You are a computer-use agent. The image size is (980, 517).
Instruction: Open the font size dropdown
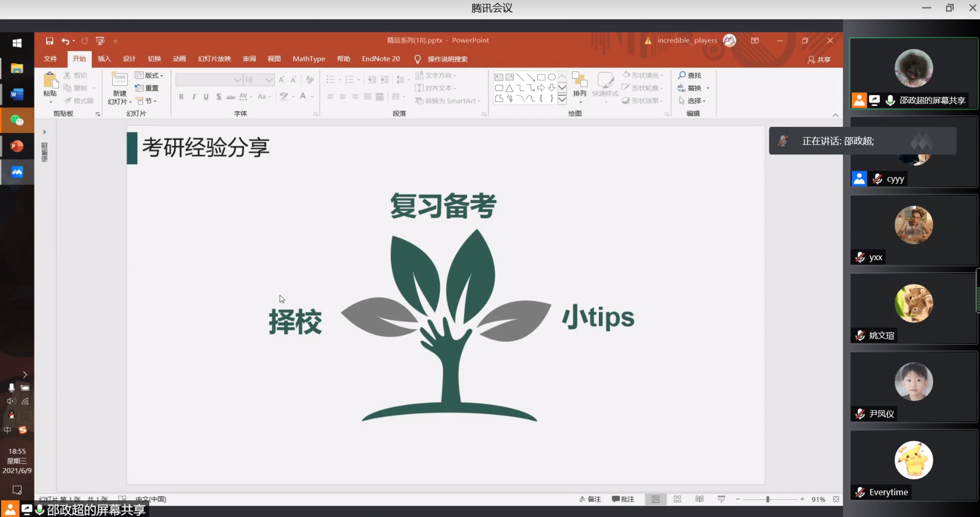(269, 80)
